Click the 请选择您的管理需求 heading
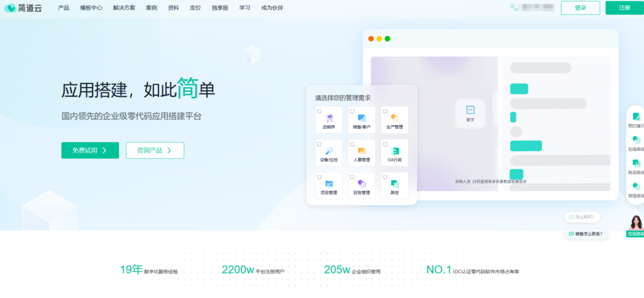This screenshot has height=298, width=644. tap(343, 98)
